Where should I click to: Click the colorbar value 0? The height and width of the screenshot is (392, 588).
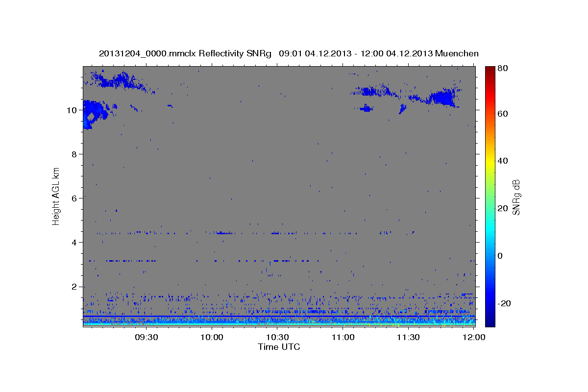coord(501,256)
